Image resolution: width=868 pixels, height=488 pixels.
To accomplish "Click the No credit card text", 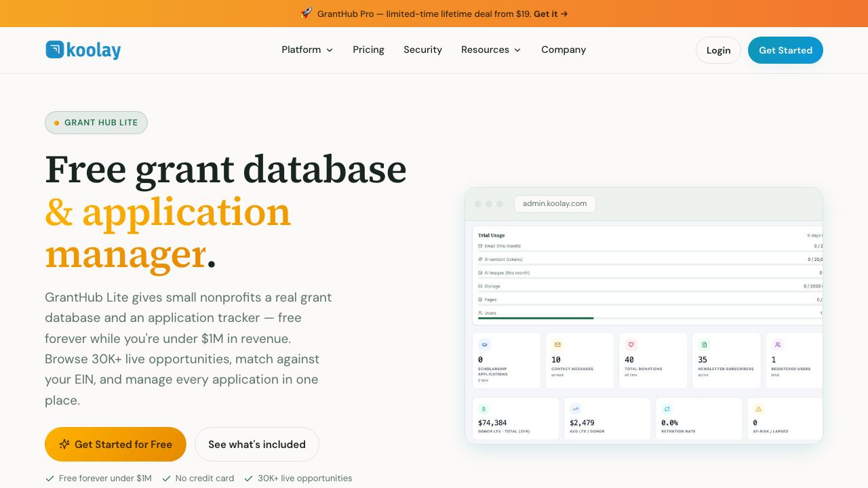I will tap(205, 479).
